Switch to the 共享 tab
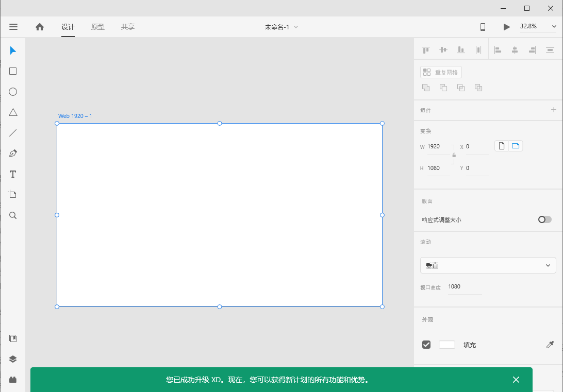This screenshot has width=563, height=392. pyautogui.click(x=128, y=27)
